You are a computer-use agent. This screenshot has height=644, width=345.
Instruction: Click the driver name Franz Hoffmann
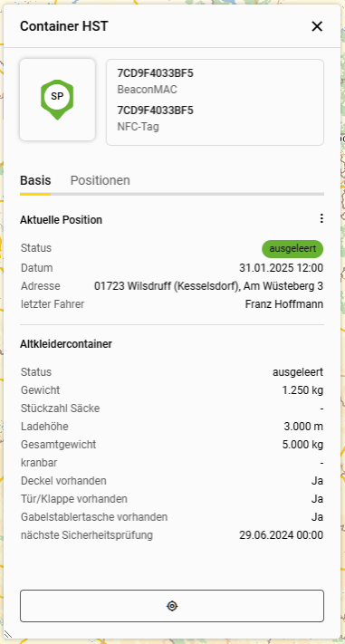pos(284,304)
